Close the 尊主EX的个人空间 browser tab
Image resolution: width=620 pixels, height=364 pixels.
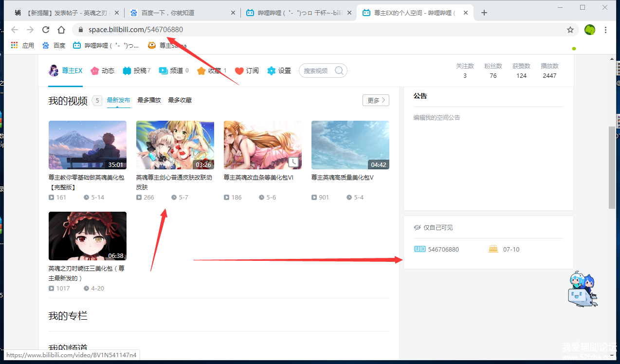[x=466, y=13]
